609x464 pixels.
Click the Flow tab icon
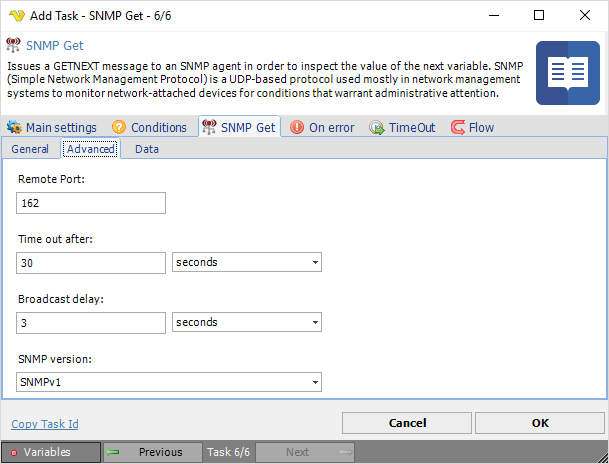(458, 127)
